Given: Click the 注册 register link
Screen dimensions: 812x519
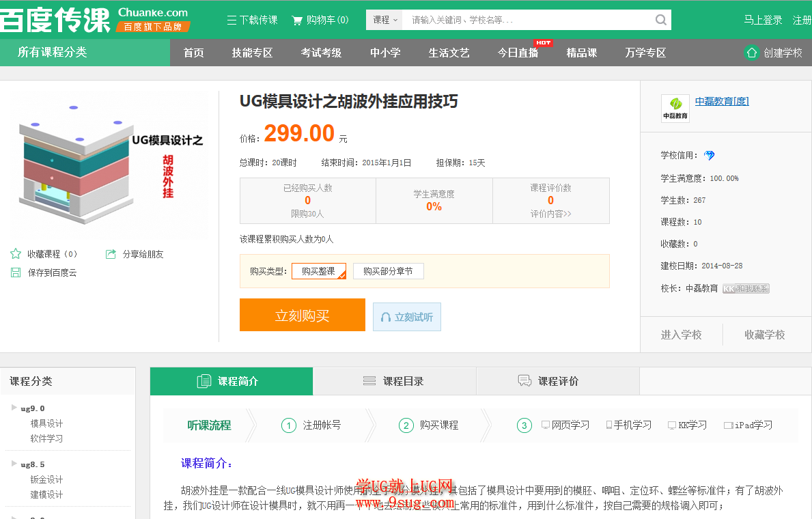Looking at the screenshot, I should (802, 20).
